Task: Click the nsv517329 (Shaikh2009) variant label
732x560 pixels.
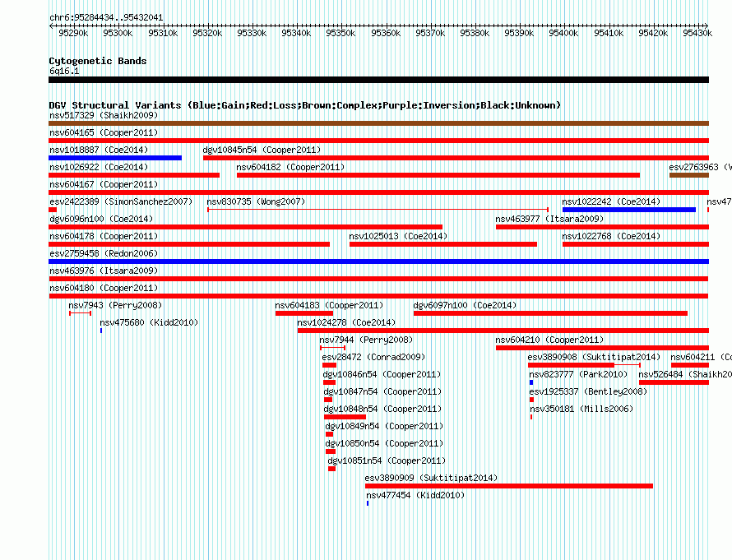Action: point(104,115)
